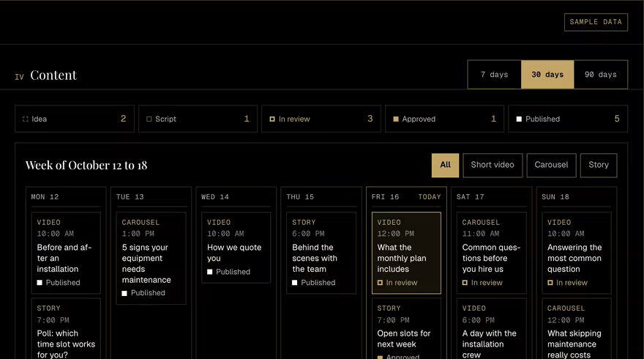
Task: Click the THU 15 day header
Action: (300, 197)
